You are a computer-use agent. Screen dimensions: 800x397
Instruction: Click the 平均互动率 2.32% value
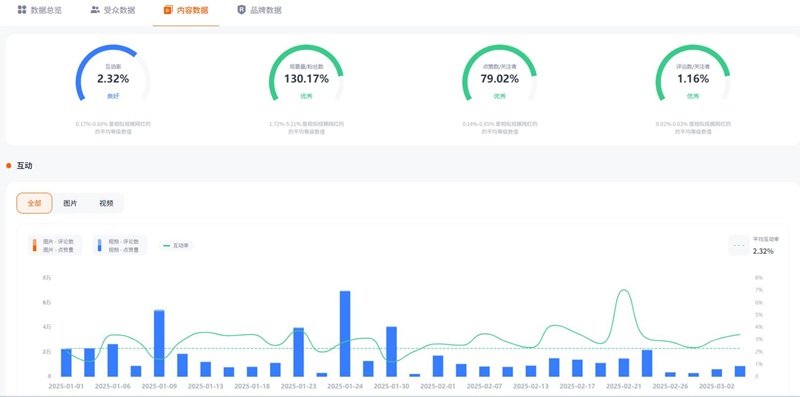click(763, 251)
